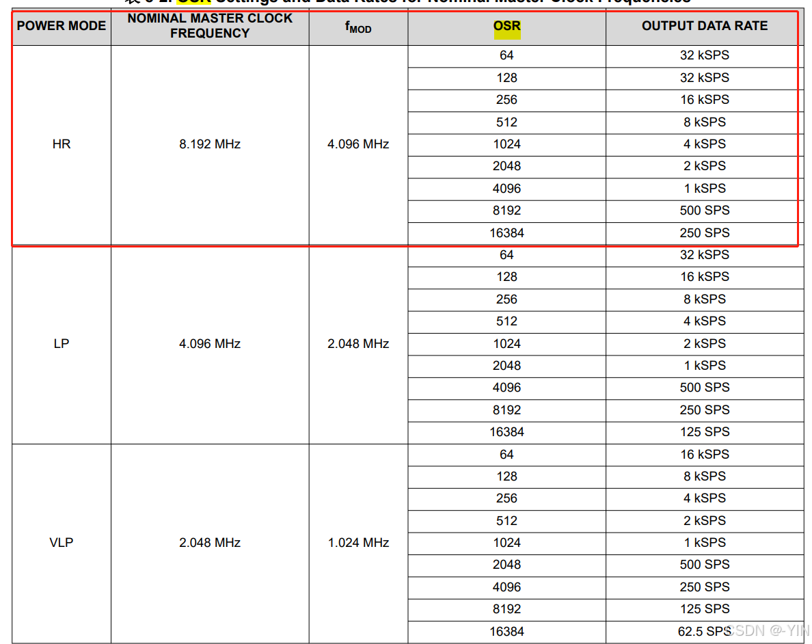Click the 16 kSPS rate in VLP section
The height and width of the screenshot is (644, 812).
tap(704, 455)
